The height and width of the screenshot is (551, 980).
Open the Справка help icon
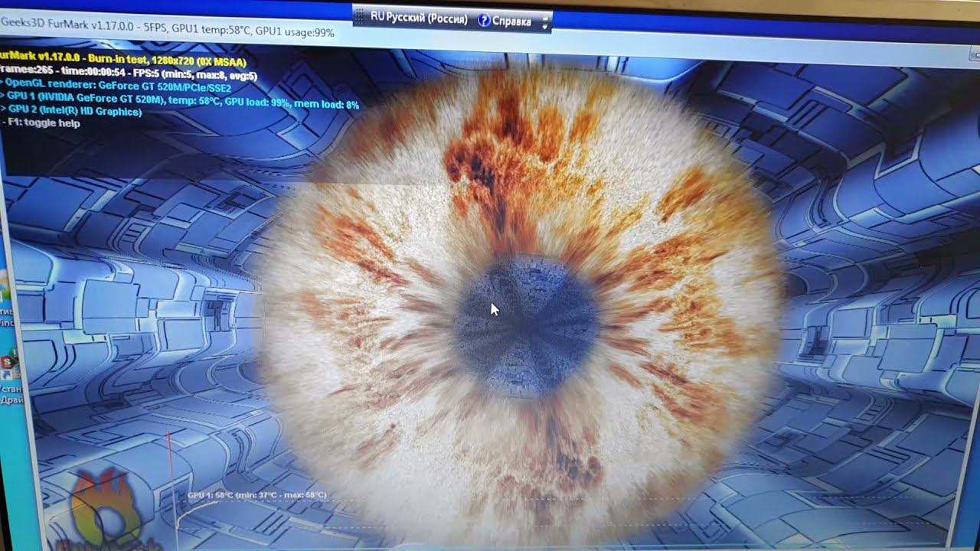tap(484, 21)
